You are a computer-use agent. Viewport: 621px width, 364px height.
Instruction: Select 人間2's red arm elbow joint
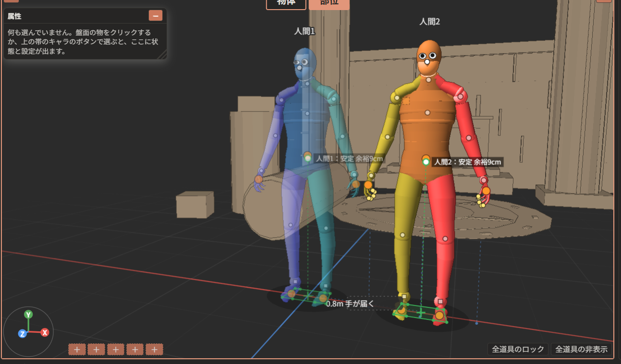click(x=468, y=139)
